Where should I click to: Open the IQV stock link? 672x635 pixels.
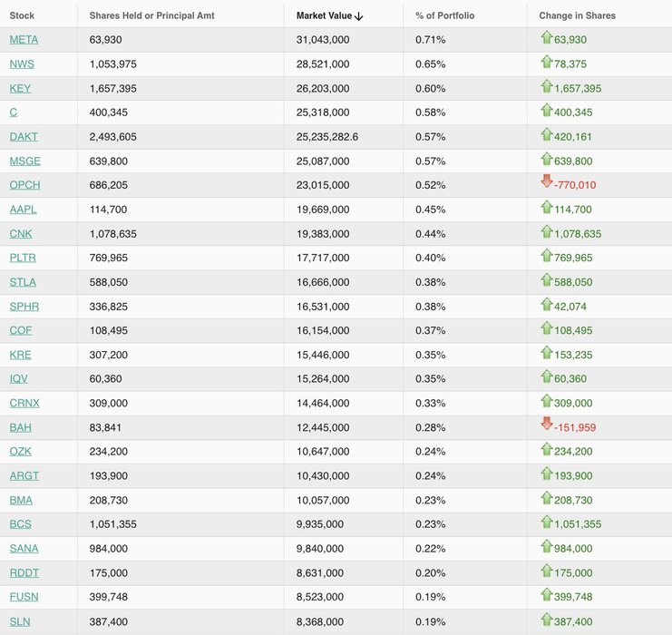(x=18, y=378)
